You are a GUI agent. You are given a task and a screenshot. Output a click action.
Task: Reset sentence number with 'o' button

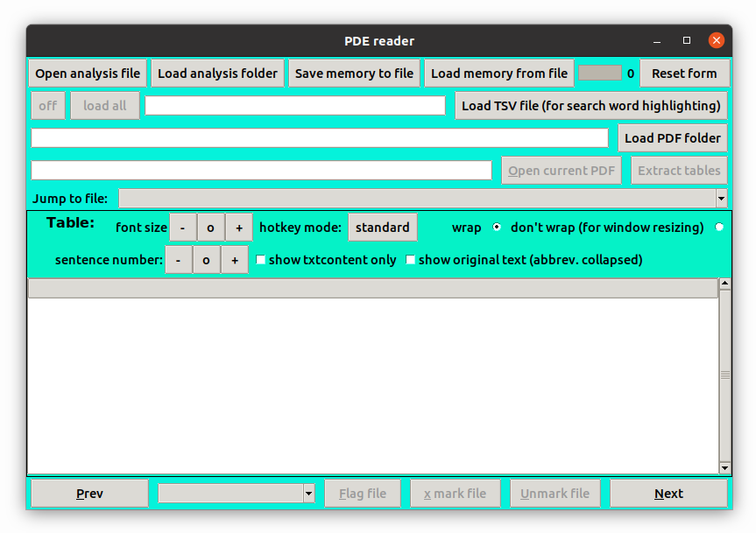pos(206,261)
